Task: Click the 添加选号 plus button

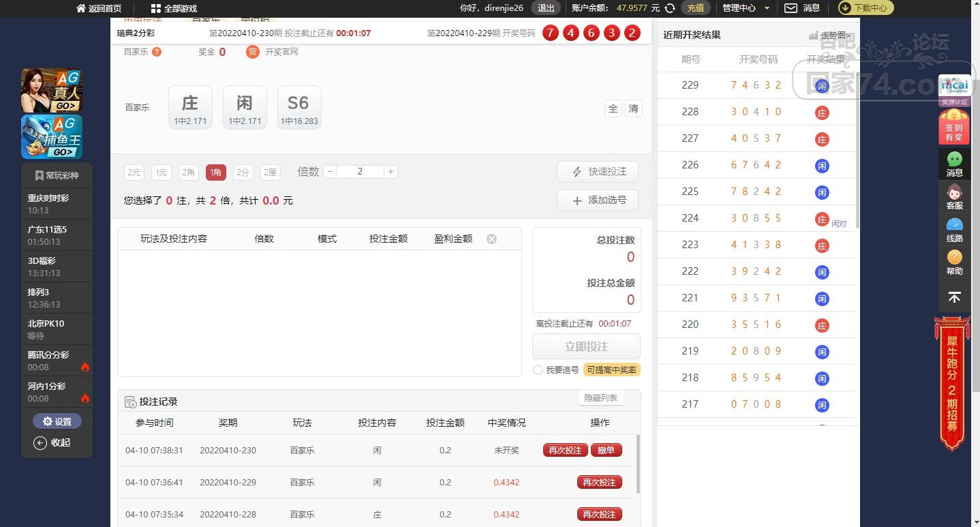Action: 598,200
